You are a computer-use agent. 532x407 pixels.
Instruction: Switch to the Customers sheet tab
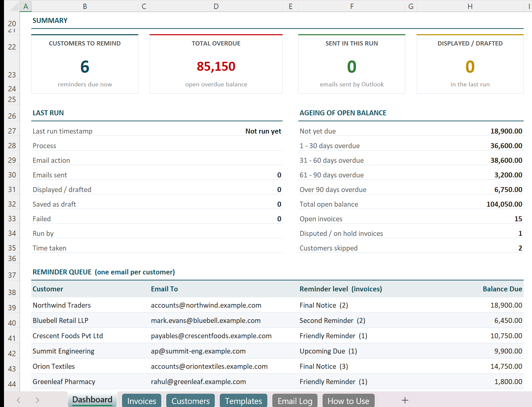pyautogui.click(x=191, y=401)
